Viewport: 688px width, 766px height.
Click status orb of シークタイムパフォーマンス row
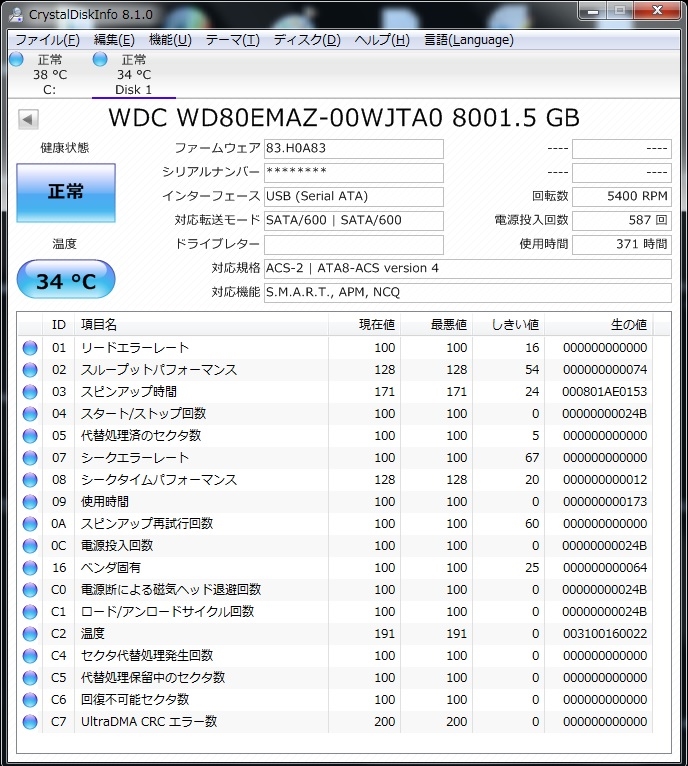click(30, 480)
